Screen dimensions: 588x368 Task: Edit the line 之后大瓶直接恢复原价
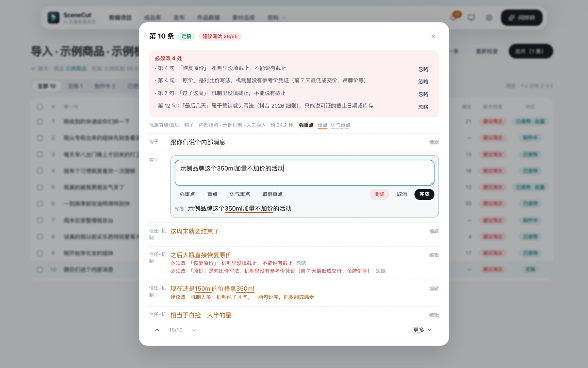434,255
